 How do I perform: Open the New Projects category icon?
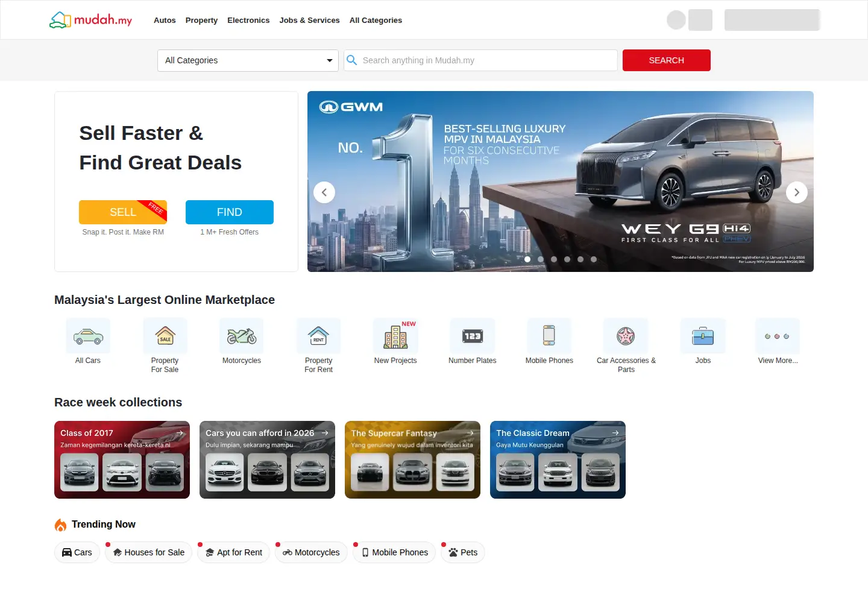(x=395, y=336)
